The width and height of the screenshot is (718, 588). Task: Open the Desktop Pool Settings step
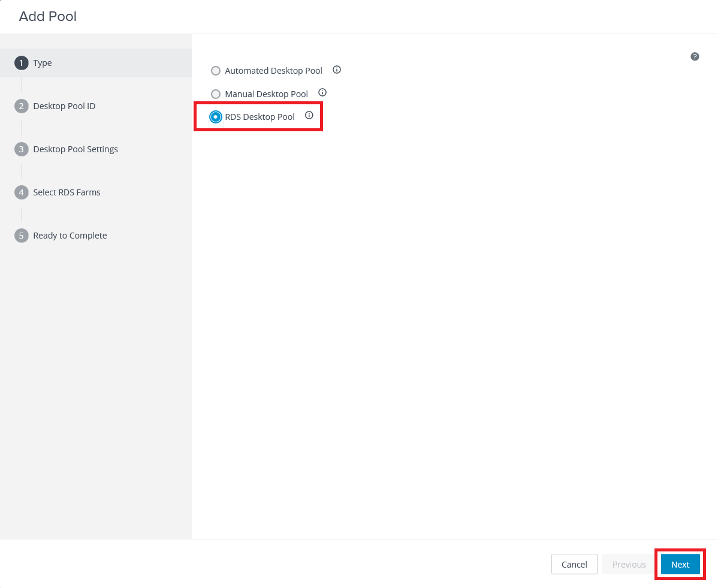[x=76, y=149]
